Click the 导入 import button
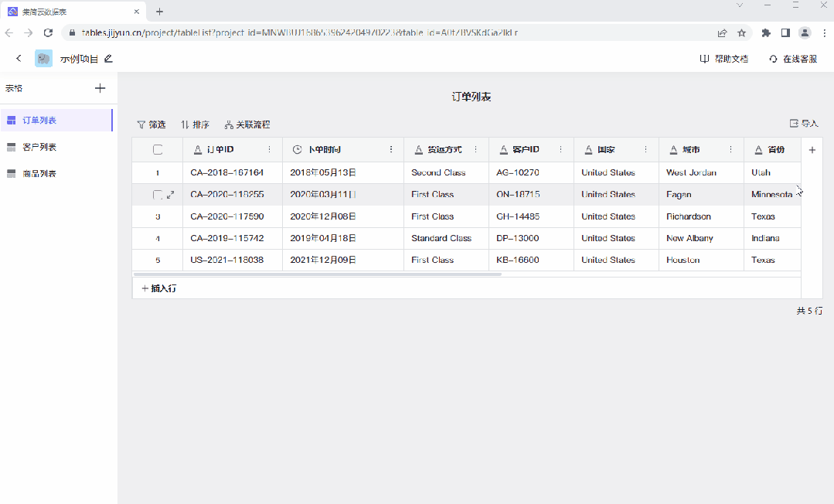The width and height of the screenshot is (834, 504). 804,124
